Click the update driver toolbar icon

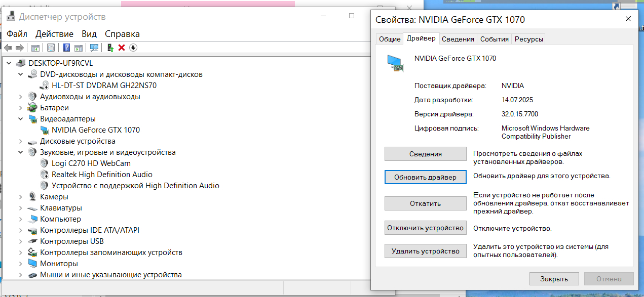(110, 48)
